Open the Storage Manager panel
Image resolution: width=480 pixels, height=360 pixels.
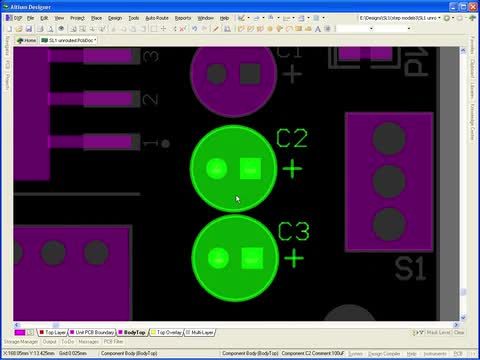[21, 342]
